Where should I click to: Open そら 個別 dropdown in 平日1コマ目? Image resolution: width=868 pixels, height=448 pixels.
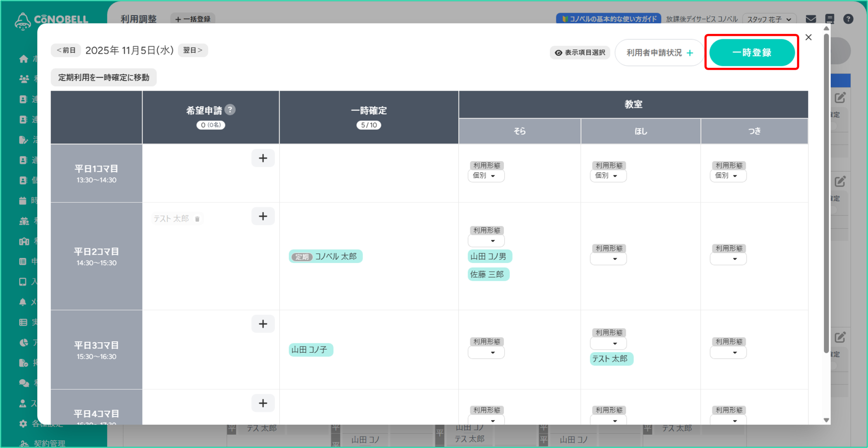[486, 176]
